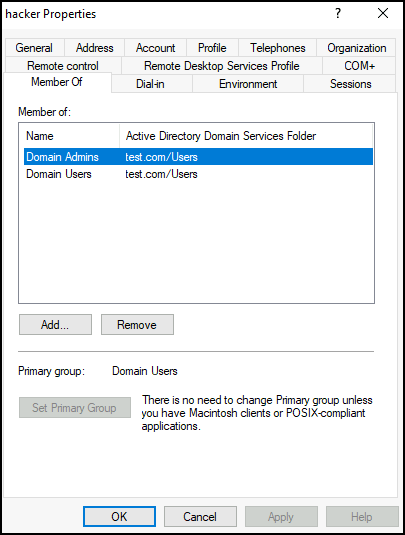Click the question mark help icon

coord(338,14)
